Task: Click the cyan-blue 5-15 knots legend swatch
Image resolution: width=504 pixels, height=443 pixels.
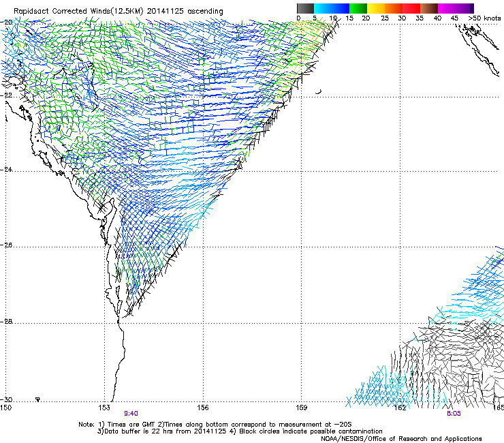Action: tap(332, 8)
